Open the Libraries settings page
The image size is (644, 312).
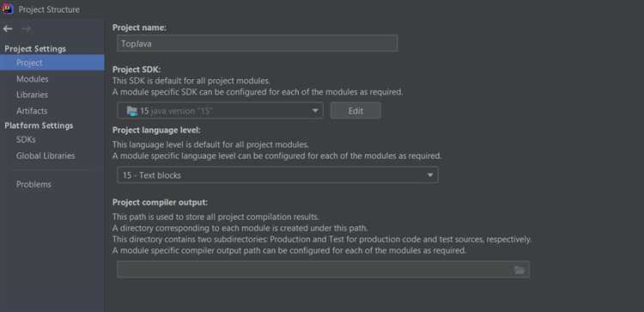coord(32,95)
